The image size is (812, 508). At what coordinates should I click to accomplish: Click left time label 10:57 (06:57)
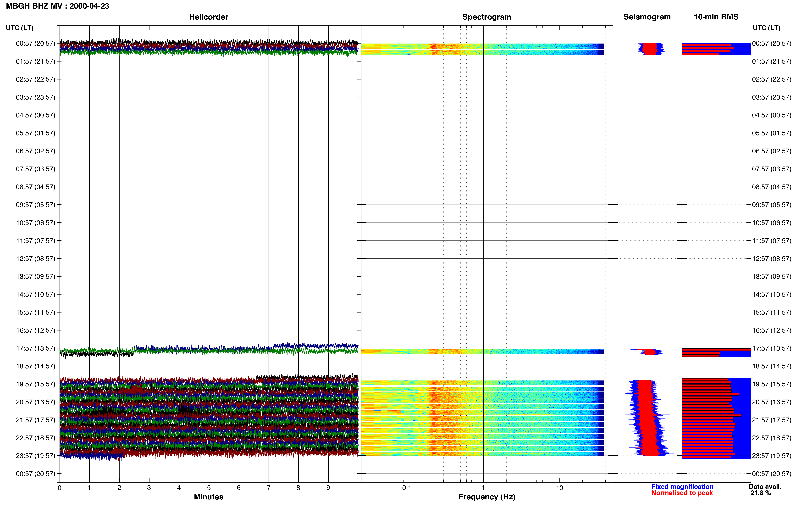pyautogui.click(x=36, y=223)
